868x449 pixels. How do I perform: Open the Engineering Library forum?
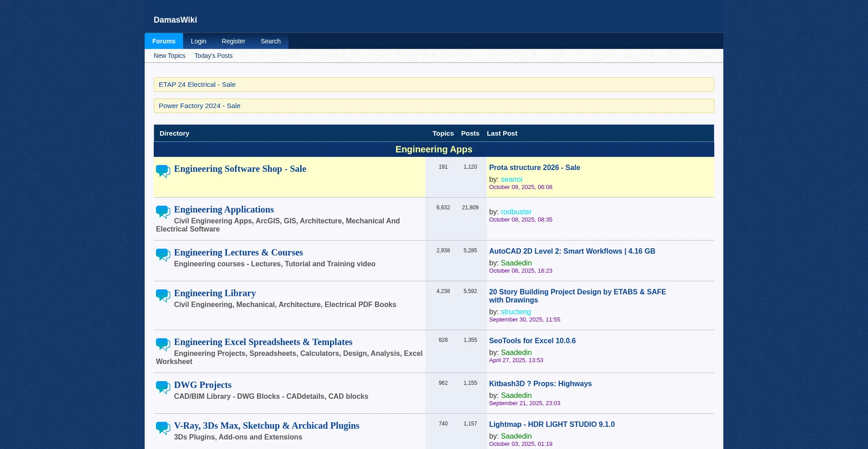tap(215, 293)
